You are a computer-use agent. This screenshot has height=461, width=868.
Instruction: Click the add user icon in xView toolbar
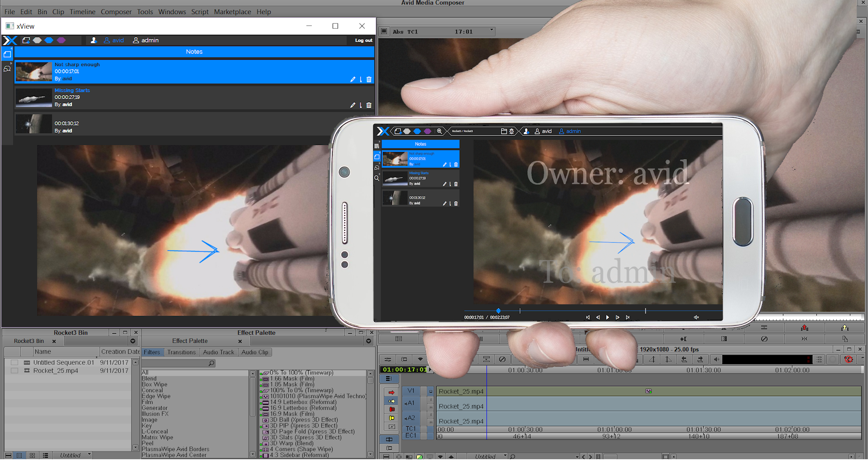94,40
